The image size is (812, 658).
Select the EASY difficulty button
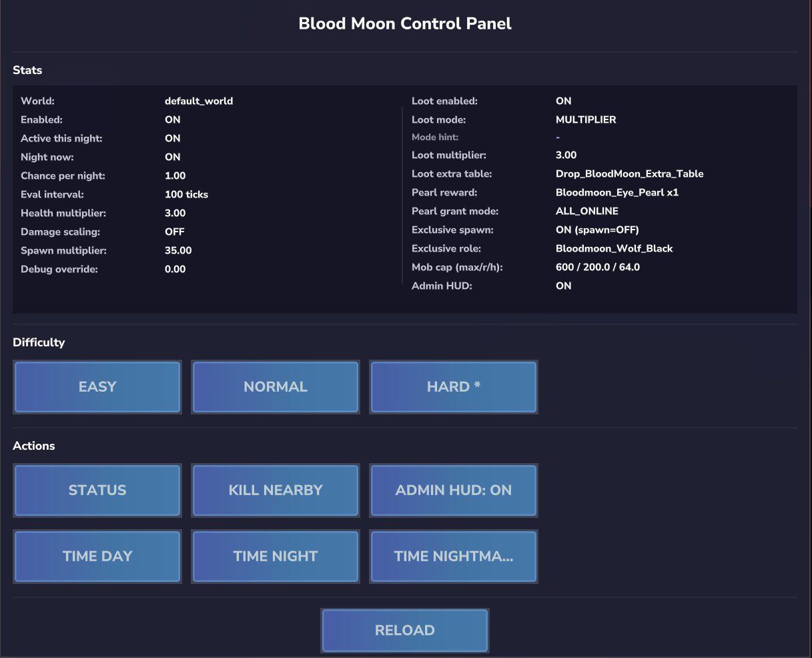pos(97,387)
